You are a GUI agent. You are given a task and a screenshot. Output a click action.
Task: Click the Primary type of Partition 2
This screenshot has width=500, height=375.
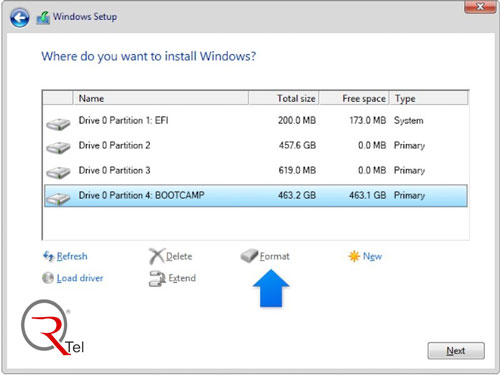pos(409,146)
